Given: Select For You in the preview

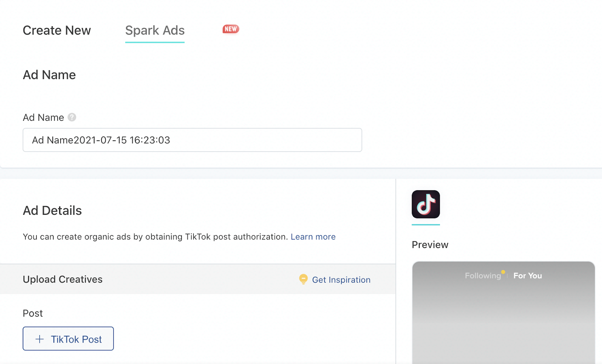Looking at the screenshot, I should pyautogui.click(x=528, y=276).
